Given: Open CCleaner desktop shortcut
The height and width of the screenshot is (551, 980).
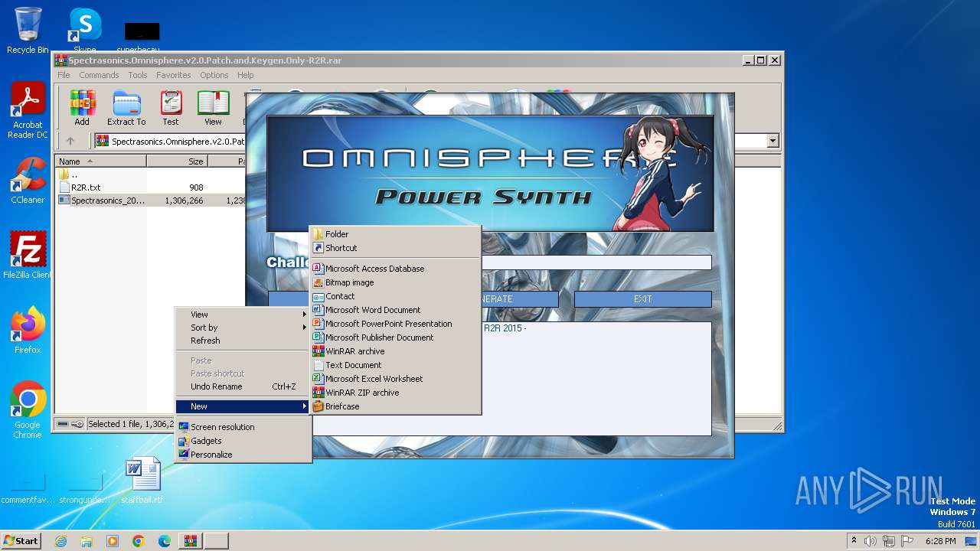Looking at the screenshot, I should tap(28, 181).
